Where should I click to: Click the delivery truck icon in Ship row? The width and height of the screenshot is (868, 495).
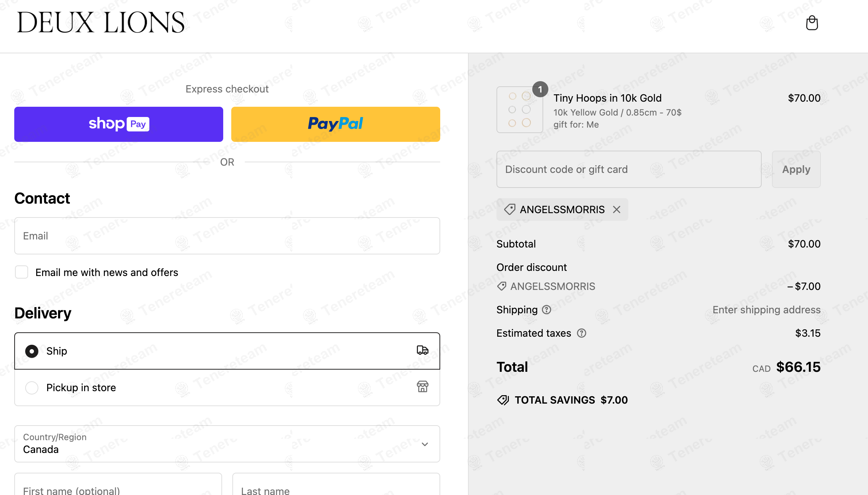(423, 350)
